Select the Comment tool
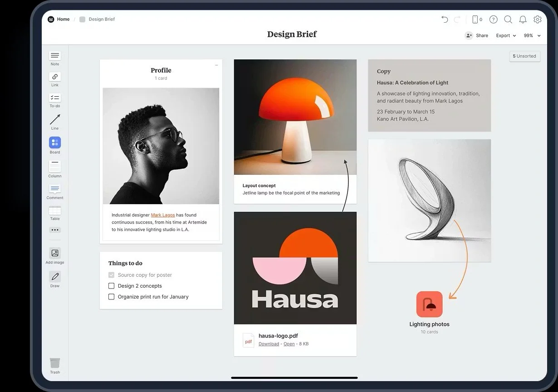558x392 pixels. tap(55, 189)
